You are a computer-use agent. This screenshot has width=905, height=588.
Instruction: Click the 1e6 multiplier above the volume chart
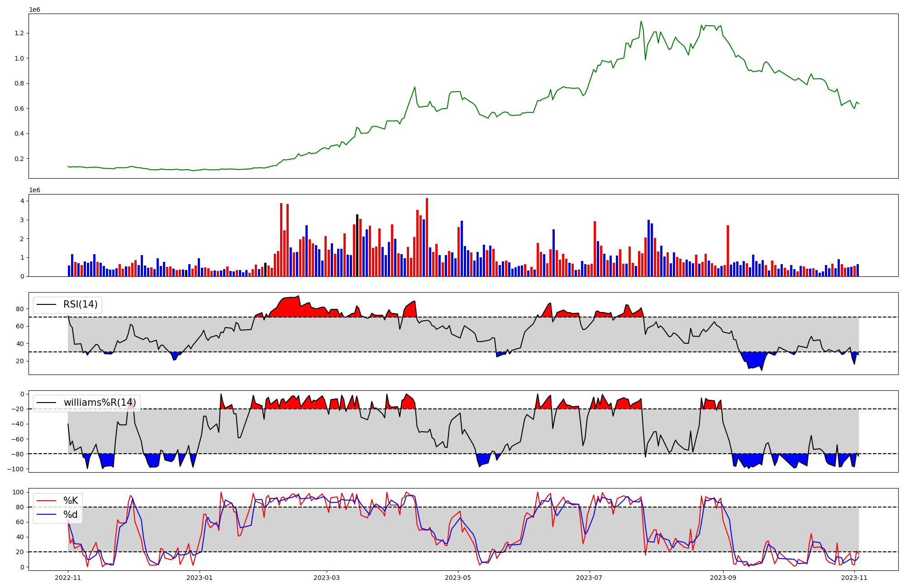[34, 190]
